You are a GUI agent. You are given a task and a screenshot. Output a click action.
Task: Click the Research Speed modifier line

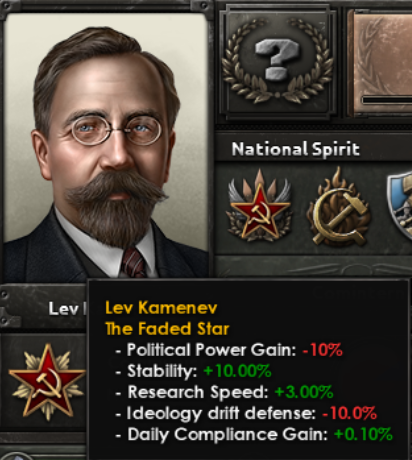(x=224, y=392)
